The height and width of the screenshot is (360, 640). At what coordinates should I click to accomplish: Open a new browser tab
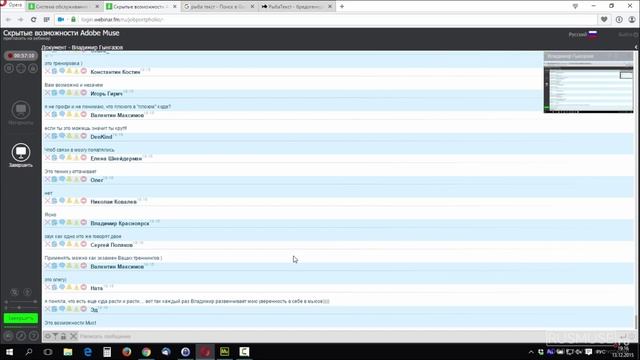(342, 7)
